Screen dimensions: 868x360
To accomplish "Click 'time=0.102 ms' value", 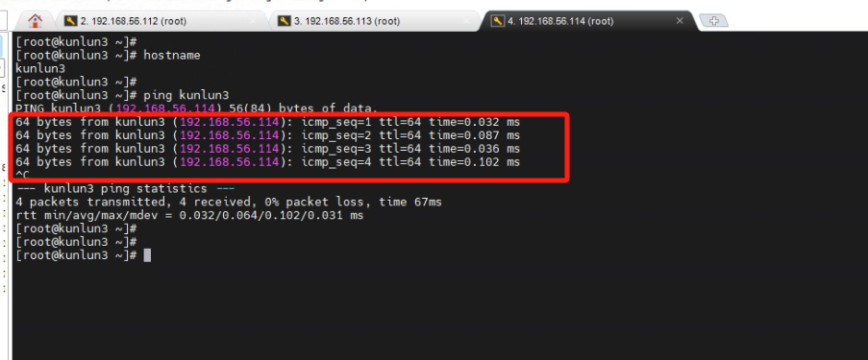I will (x=475, y=162).
